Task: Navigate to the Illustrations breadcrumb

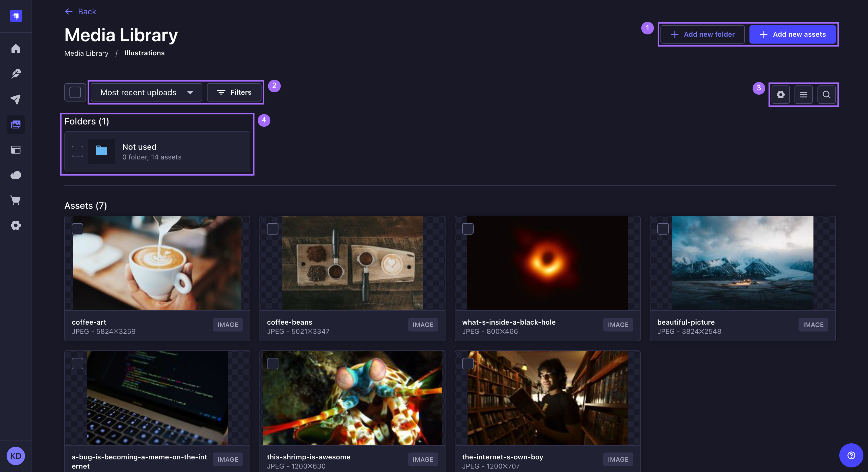Action: (x=144, y=53)
